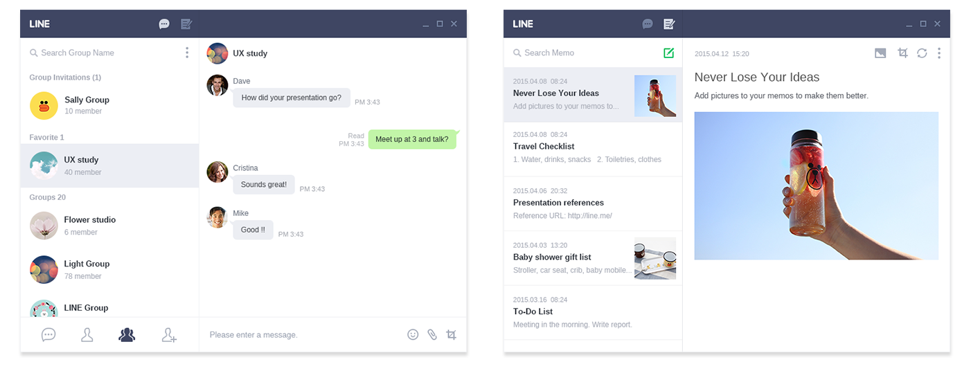The width and height of the screenshot is (980, 373).
Task: Open the Travel Checklist memo
Action: [593, 149]
